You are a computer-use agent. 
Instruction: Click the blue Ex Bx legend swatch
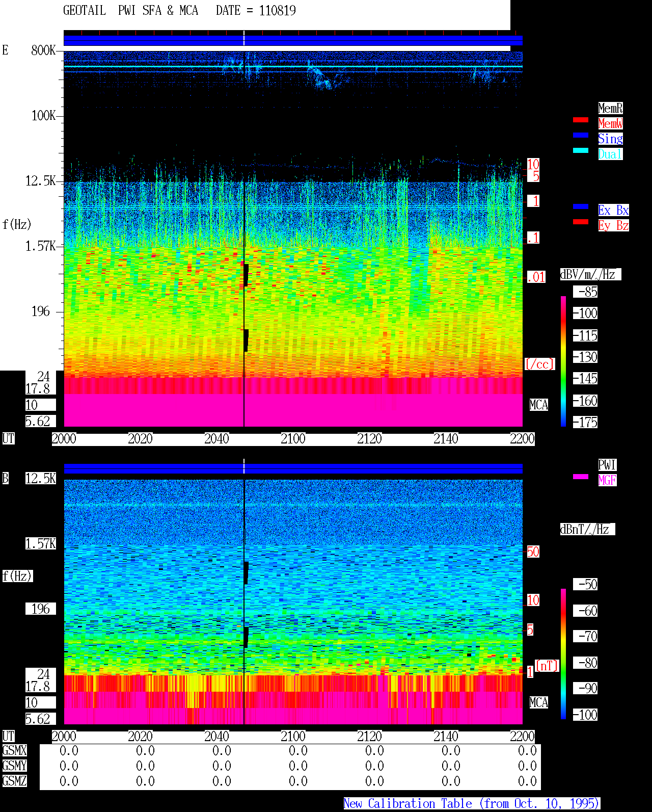coord(581,206)
